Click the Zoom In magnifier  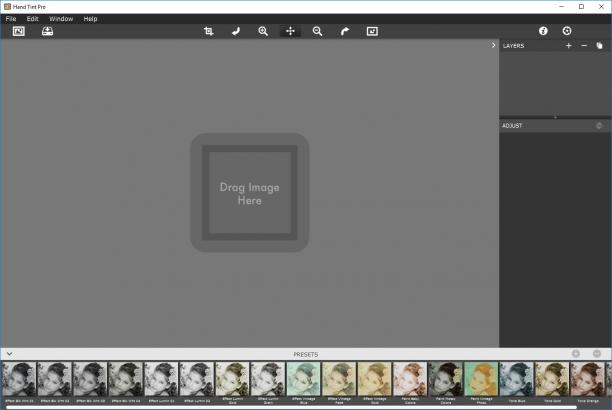coord(263,31)
